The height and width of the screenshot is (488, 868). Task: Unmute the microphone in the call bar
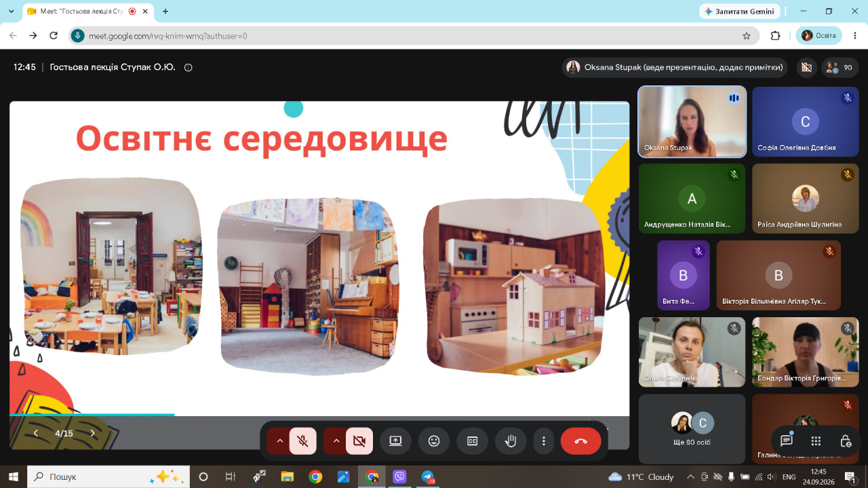(x=303, y=441)
